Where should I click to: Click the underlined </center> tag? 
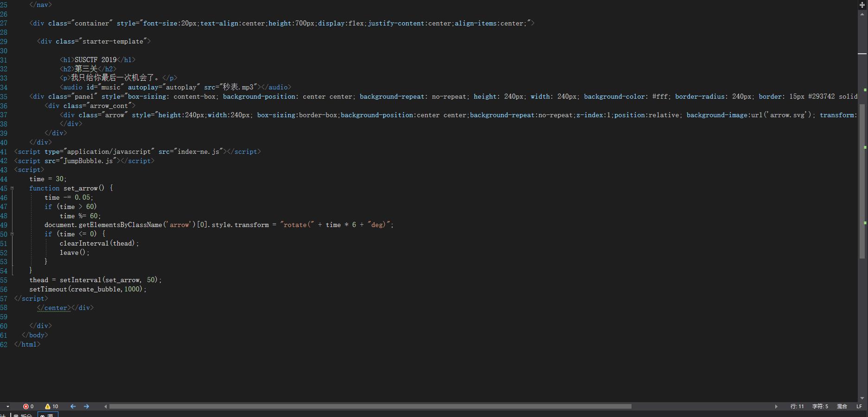pyautogui.click(x=54, y=308)
